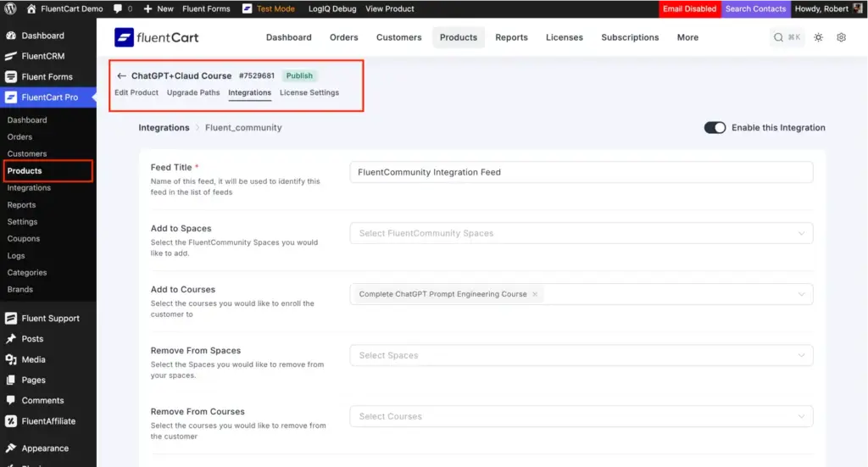Click the back arrow beside ChatGPT+Claud Course
This screenshot has height=467, width=868.
click(121, 75)
